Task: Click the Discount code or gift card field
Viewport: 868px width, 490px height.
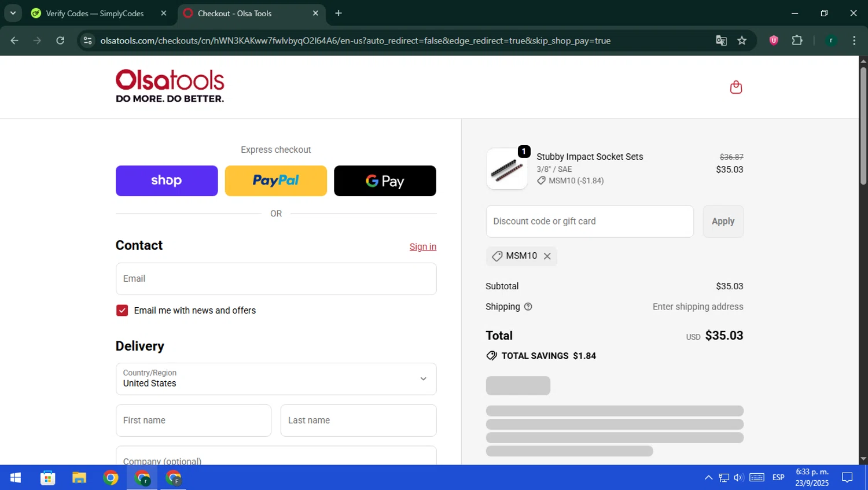Action: click(x=590, y=221)
